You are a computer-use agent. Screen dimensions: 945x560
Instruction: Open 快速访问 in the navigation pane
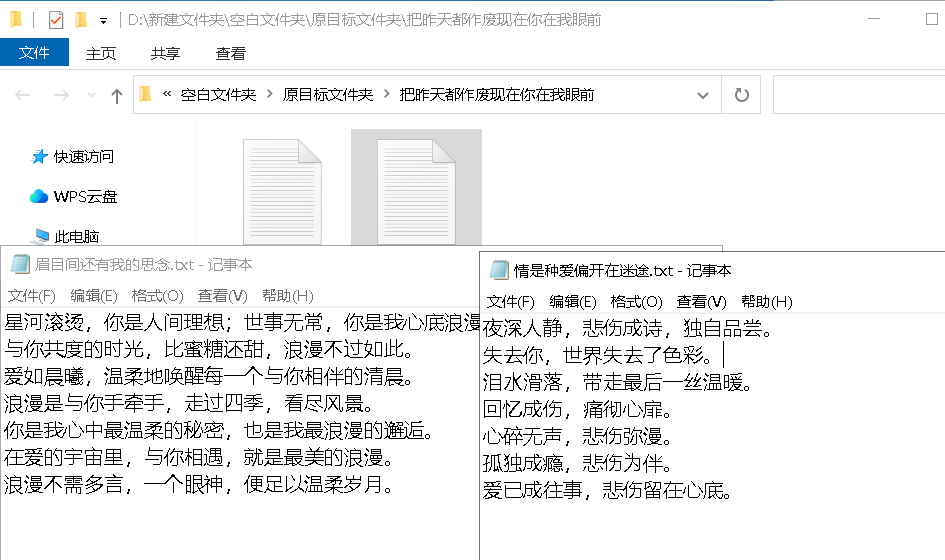tap(83, 157)
